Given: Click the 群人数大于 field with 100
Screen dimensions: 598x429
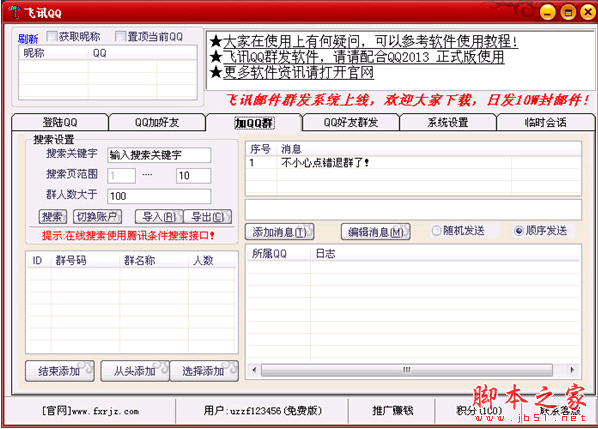Looking at the screenshot, I should [159, 196].
